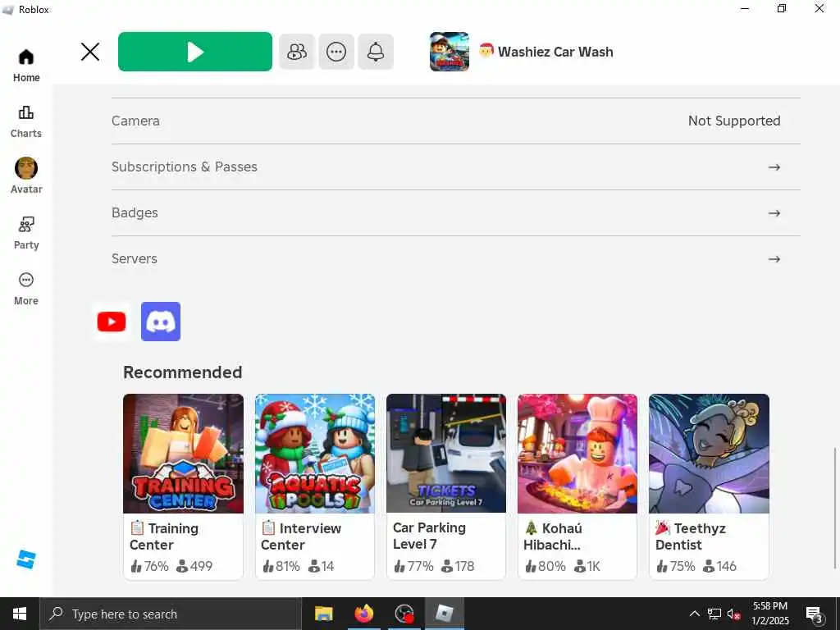Viewport: 840px width, 630px height.
Task: Click the Interview Center title text
Action: [301, 536]
